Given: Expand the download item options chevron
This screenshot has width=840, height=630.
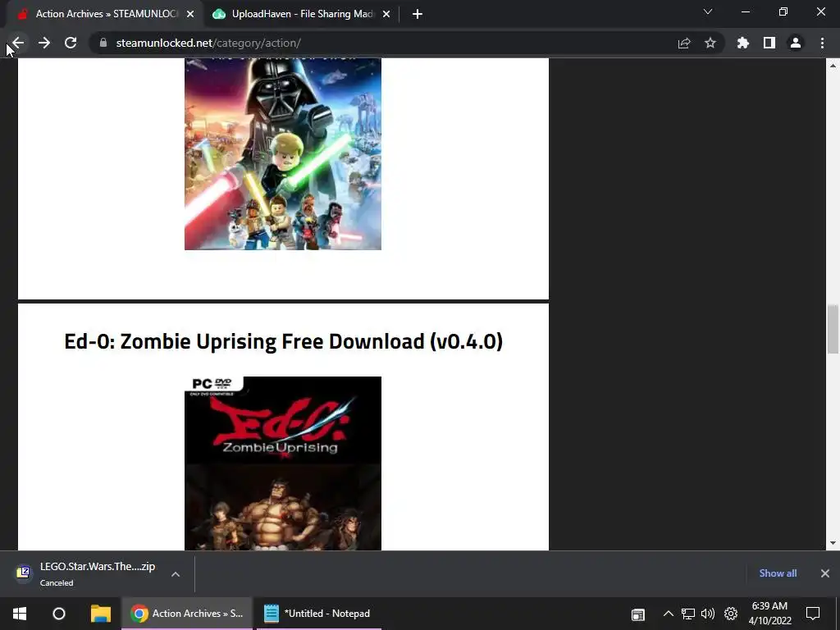Looking at the screenshot, I should coord(176,573).
